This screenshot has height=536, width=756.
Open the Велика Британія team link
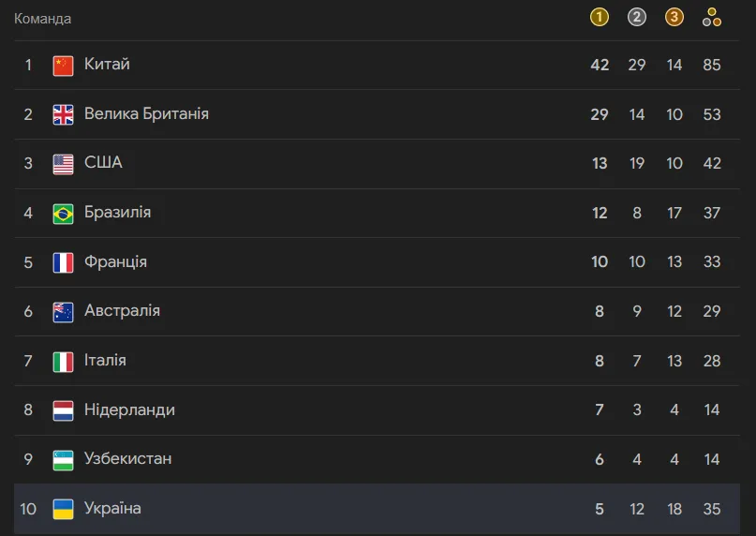click(146, 113)
